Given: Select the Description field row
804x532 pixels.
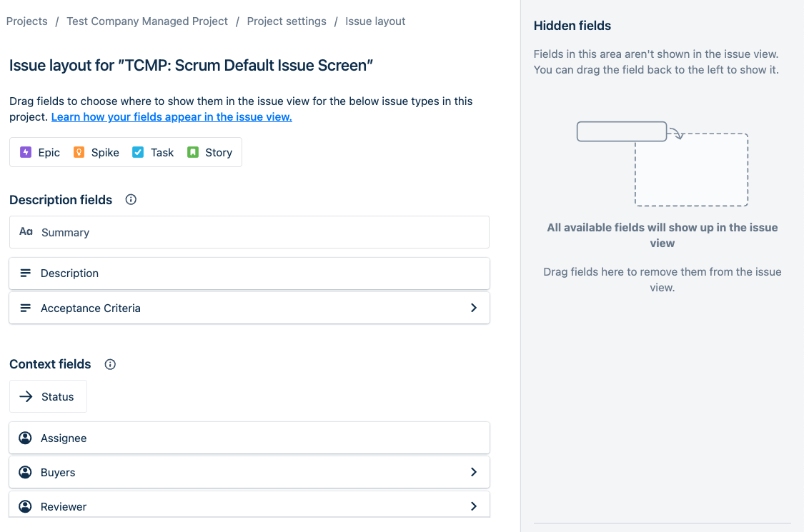Looking at the screenshot, I should tap(249, 273).
